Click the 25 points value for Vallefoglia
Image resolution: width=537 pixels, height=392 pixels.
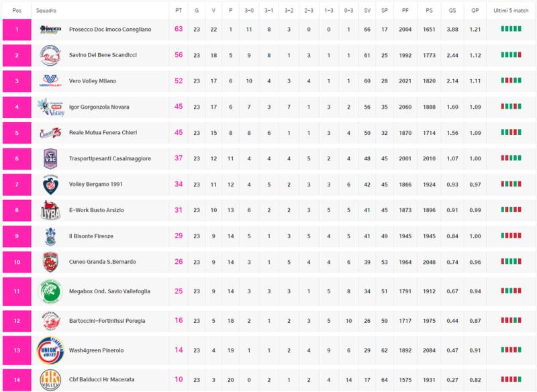tap(179, 291)
